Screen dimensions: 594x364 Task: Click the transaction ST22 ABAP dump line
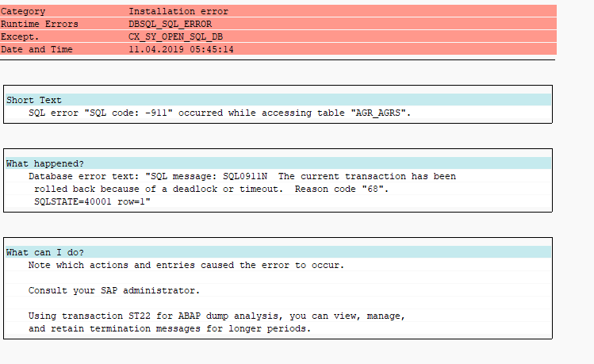(x=217, y=316)
